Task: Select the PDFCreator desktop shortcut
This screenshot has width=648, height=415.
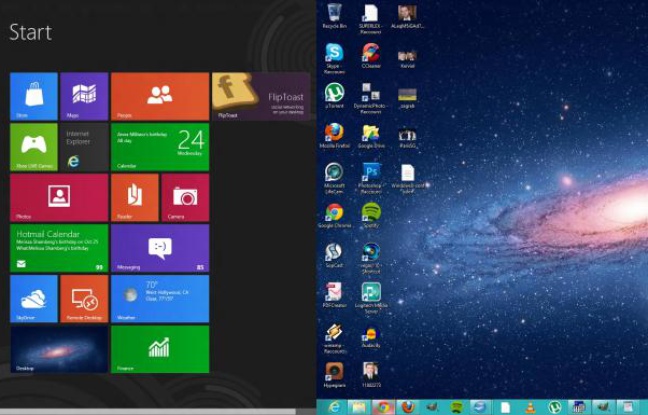Action: [334, 295]
